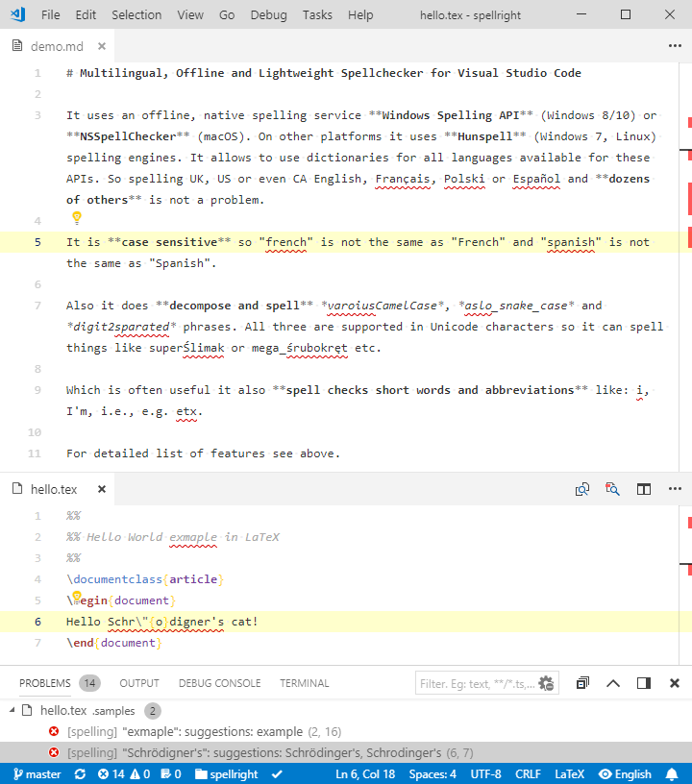692x784 pixels.
Task: Click the problems filter input field
Action: pos(478,683)
